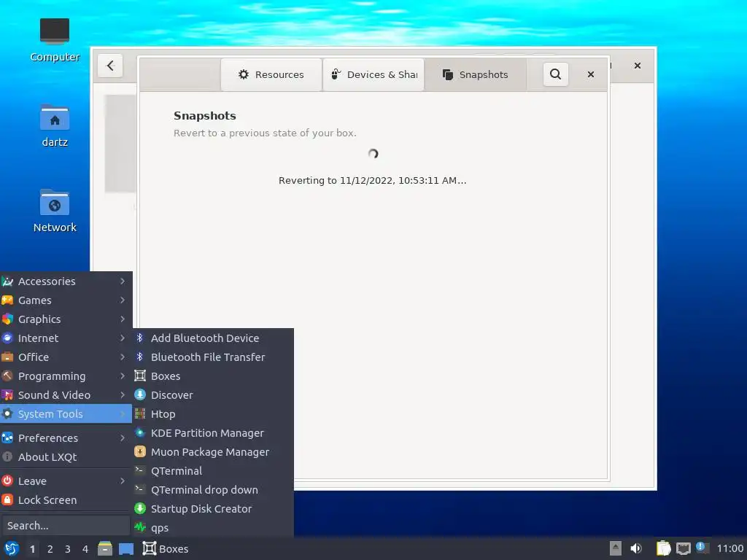
Task: Expand the Leave submenu
Action: click(x=66, y=481)
